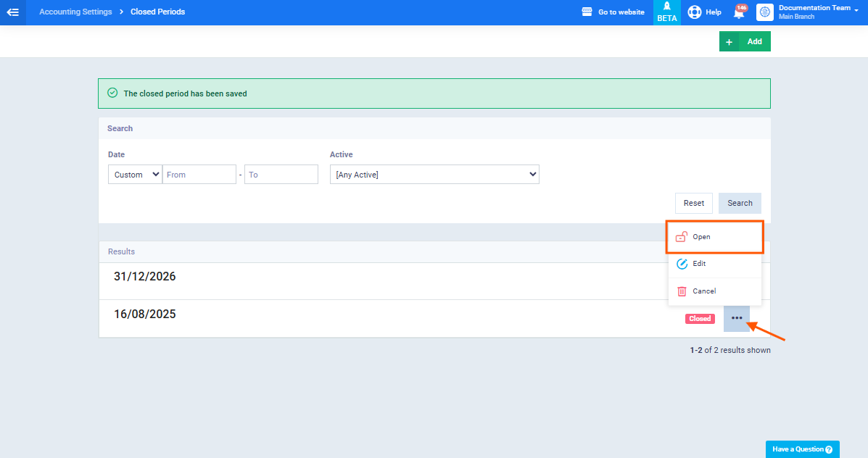
Task: Click the unlock icon beside Open
Action: click(x=682, y=237)
